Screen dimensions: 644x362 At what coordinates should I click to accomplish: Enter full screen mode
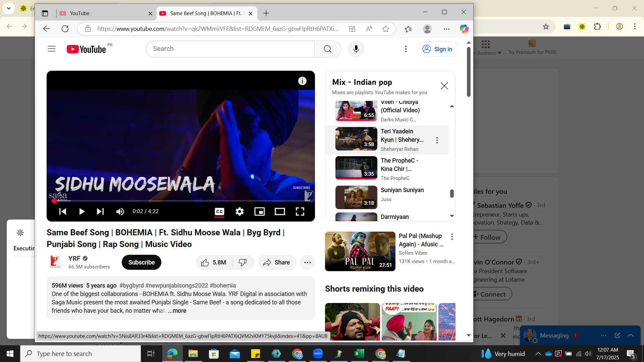pyautogui.click(x=300, y=212)
